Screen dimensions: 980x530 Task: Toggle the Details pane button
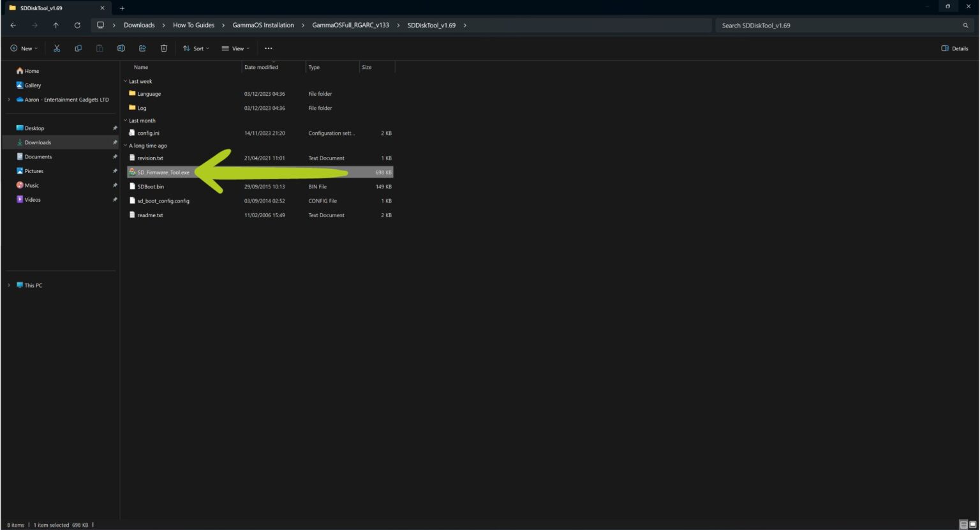click(954, 49)
